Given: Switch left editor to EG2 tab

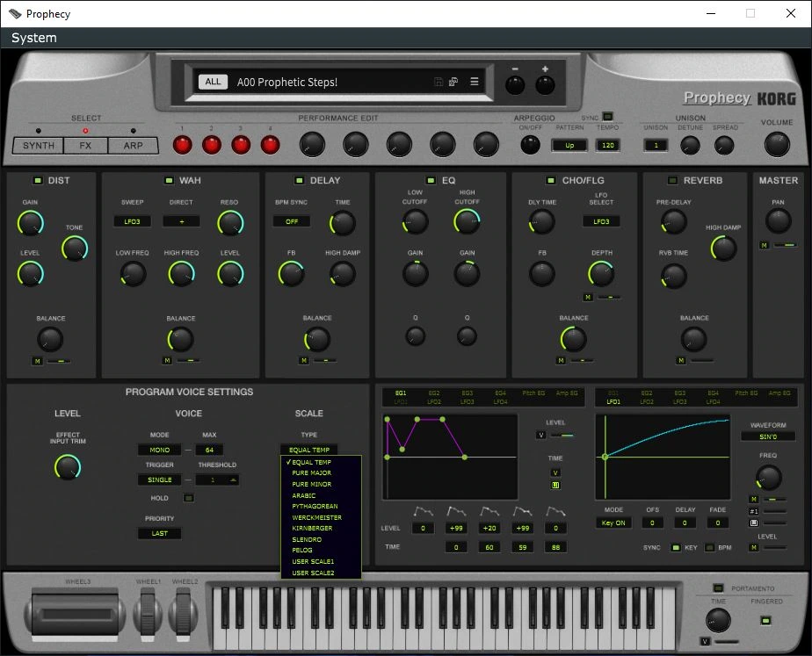Looking at the screenshot, I should 434,393.
